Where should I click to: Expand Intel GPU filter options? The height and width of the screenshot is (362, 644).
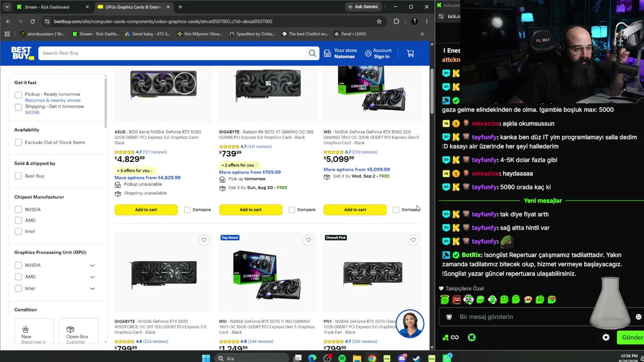[92, 288]
